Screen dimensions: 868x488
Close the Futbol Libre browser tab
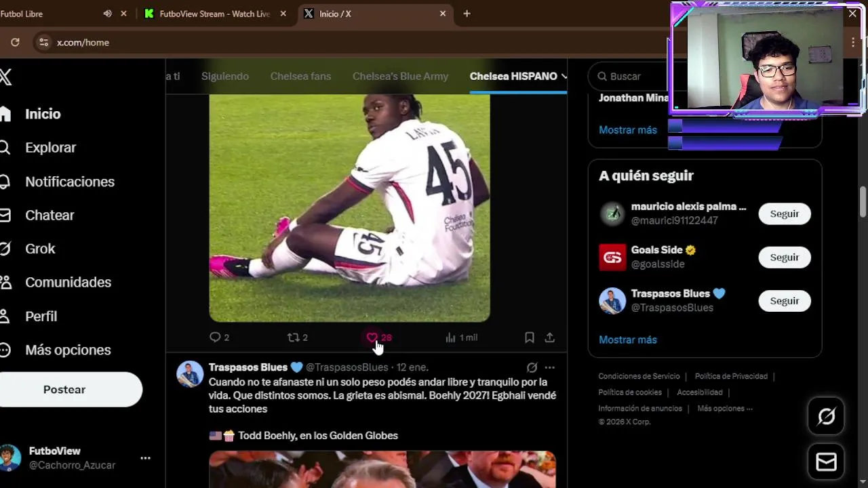(x=123, y=14)
